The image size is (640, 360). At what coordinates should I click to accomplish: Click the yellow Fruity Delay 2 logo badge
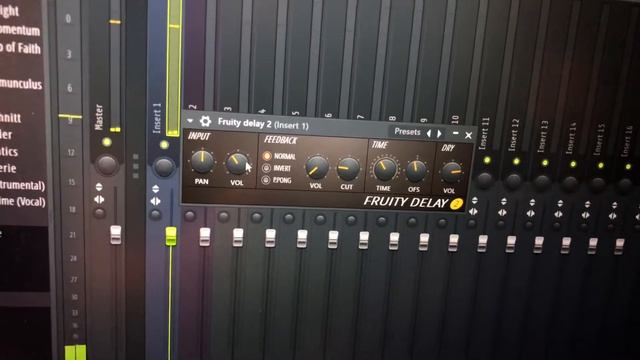pos(457,204)
